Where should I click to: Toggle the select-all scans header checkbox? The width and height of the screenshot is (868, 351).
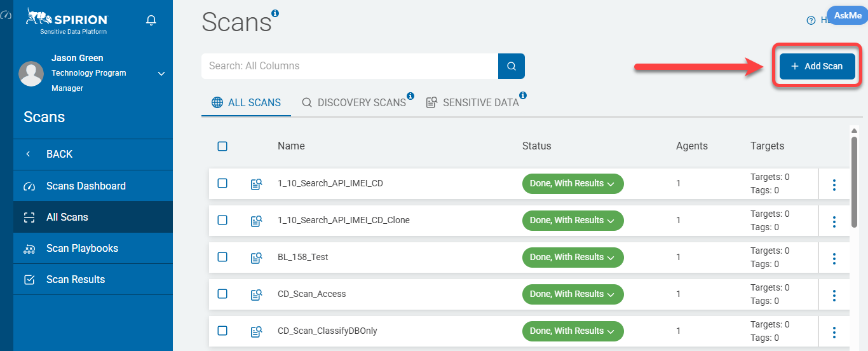tap(222, 146)
